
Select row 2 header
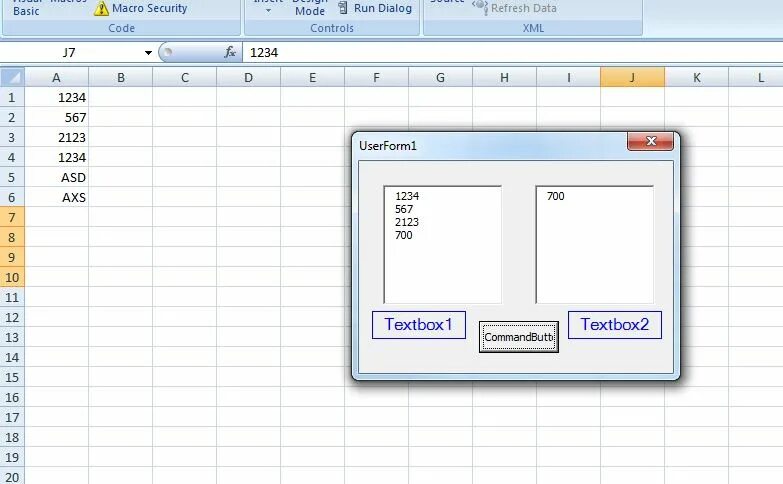coord(12,117)
